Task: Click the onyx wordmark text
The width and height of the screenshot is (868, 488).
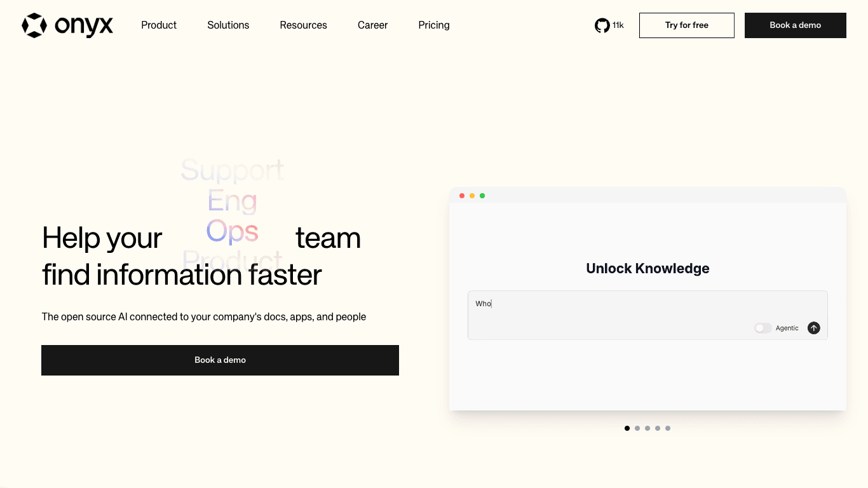Action: [84, 26]
